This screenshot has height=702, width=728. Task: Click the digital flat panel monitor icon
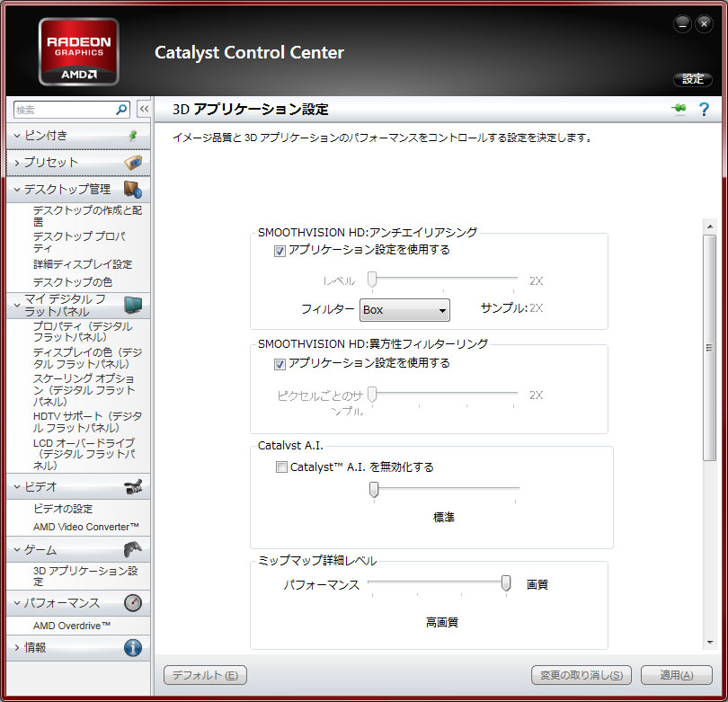[133, 305]
